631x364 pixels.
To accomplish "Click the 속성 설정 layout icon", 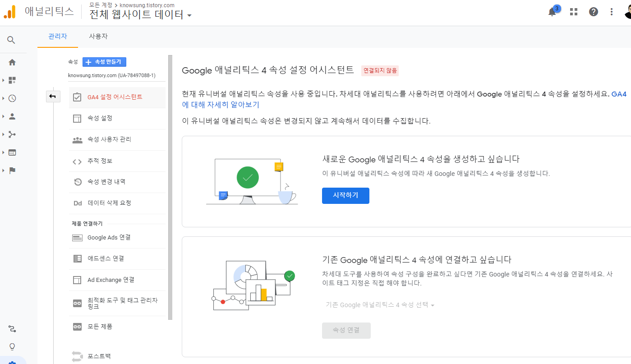I will click(x=77, y=118).
